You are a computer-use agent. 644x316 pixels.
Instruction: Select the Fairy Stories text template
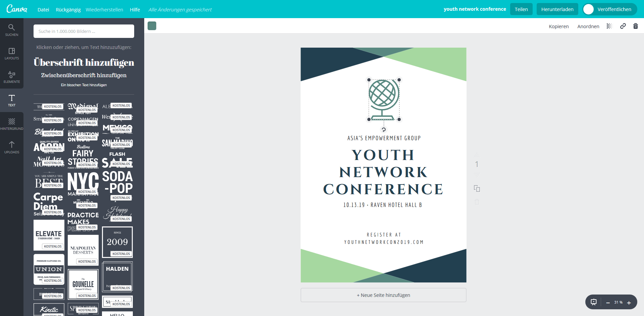(83, 157)
